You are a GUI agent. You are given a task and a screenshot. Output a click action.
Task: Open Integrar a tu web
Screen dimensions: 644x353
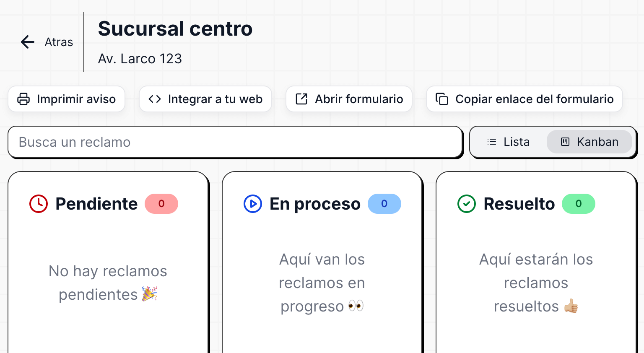[205, 99]
